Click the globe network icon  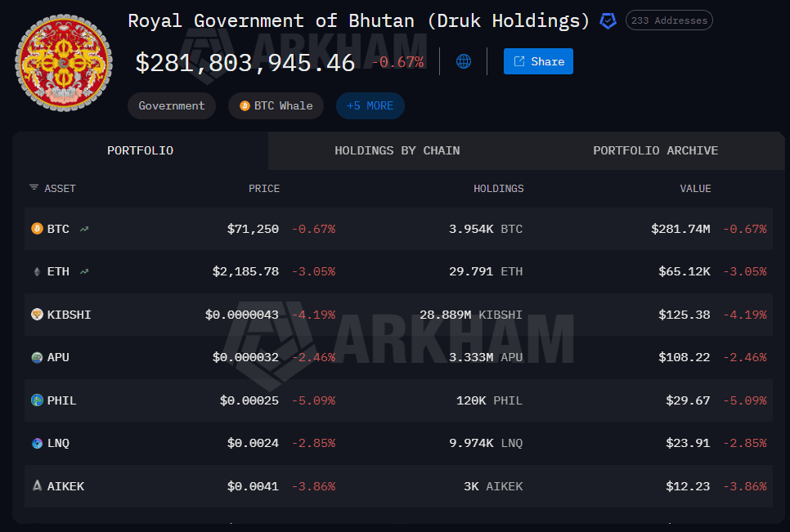[464, 61]
